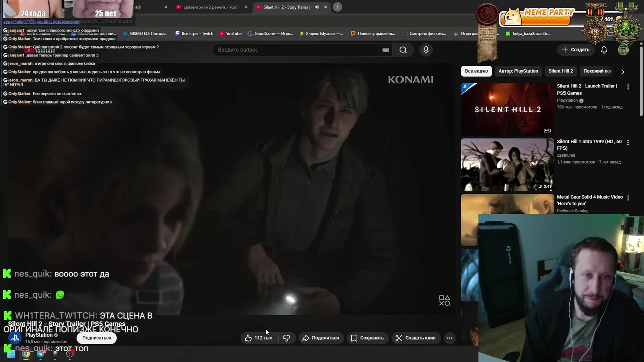Mute the Silent Hill 2 Story Trailer tab

click(x=317, y=7)
